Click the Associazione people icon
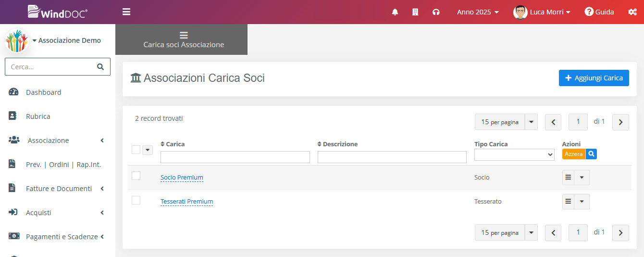 pyautogui.click(x=14, y=140)
